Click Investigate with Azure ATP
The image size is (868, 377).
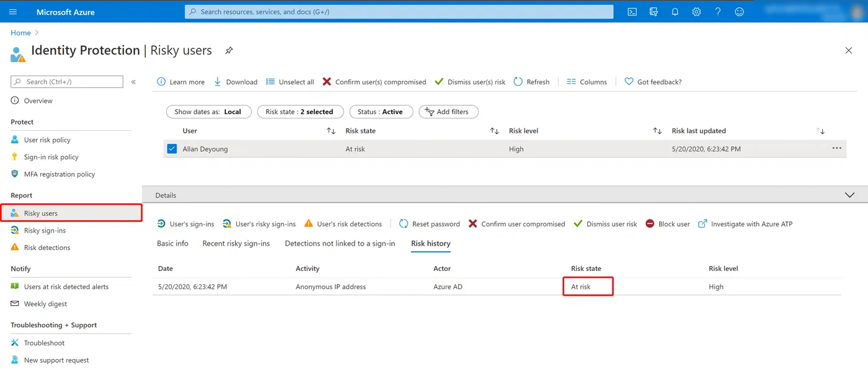coord(745,224)
